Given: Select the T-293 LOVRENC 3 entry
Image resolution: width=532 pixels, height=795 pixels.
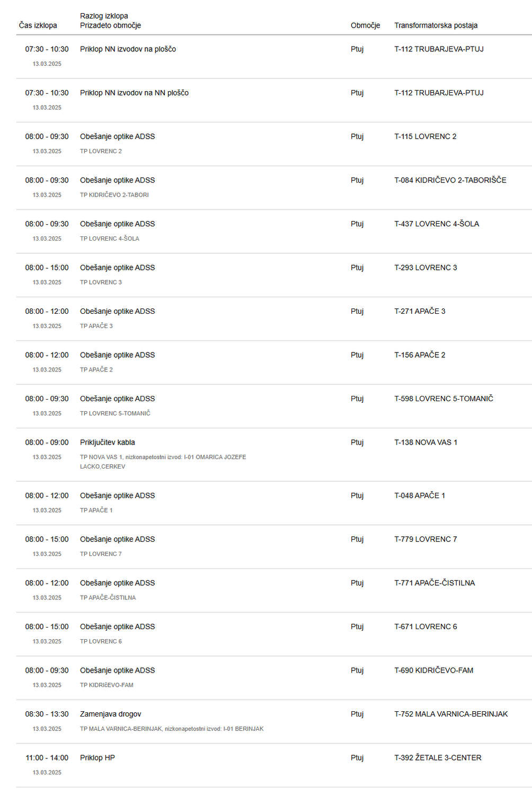Looking at the screenshot, I should click(274, 275).
